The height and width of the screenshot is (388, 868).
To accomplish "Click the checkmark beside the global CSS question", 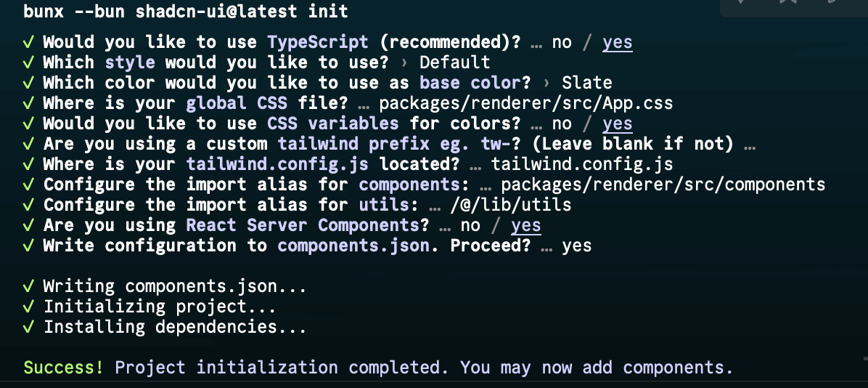I will [29, 103].
